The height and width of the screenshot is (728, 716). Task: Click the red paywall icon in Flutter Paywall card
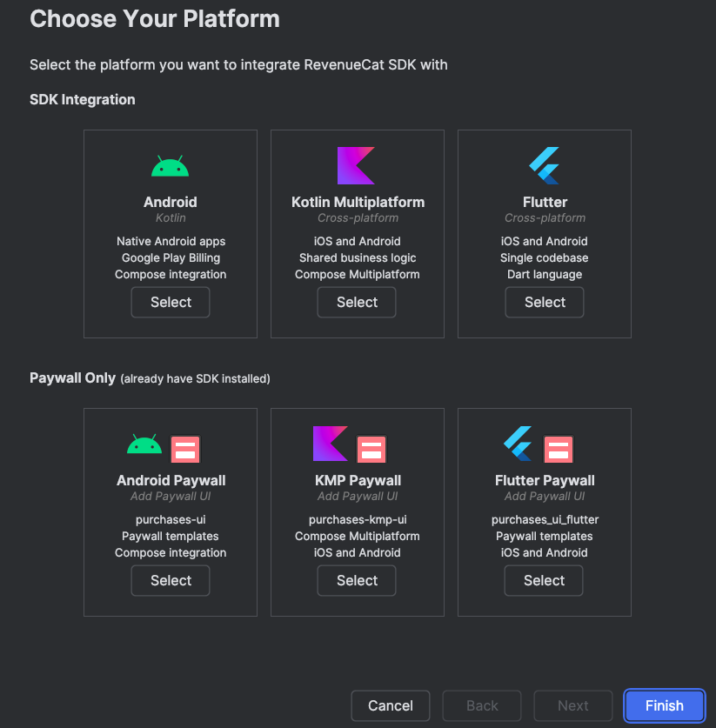(559, 449)
